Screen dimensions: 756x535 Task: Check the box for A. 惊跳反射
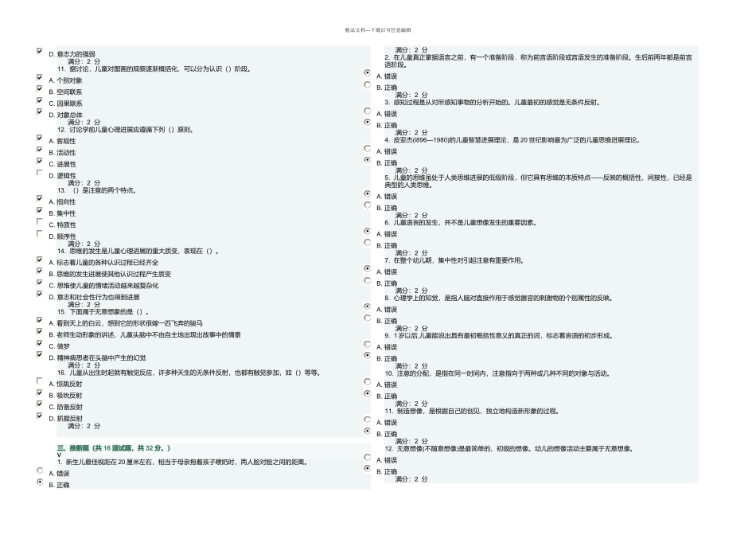[x=40, y=381]
